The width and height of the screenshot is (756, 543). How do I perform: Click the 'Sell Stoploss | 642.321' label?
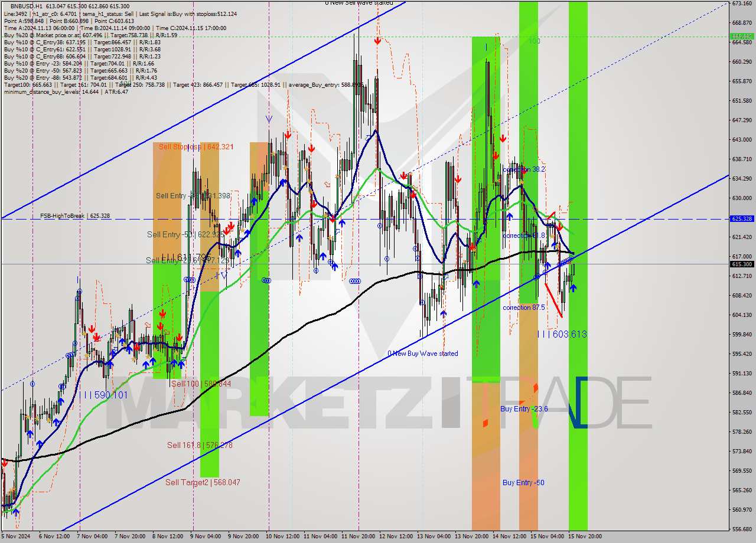(195, 146)
